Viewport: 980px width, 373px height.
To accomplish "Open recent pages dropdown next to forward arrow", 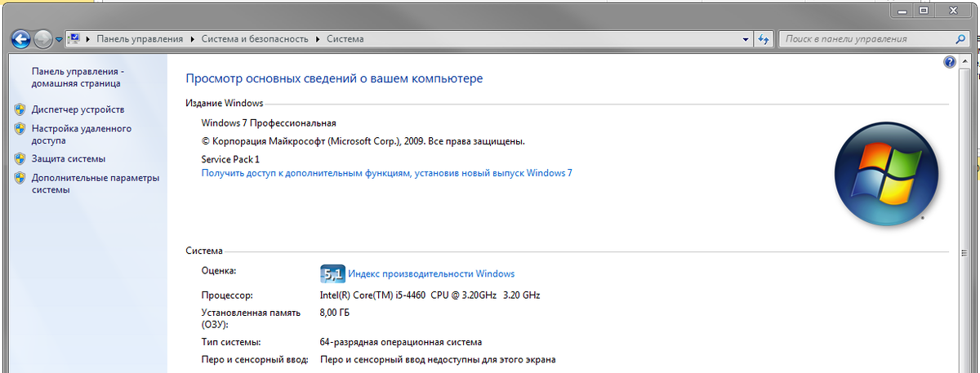I will 59,39.
